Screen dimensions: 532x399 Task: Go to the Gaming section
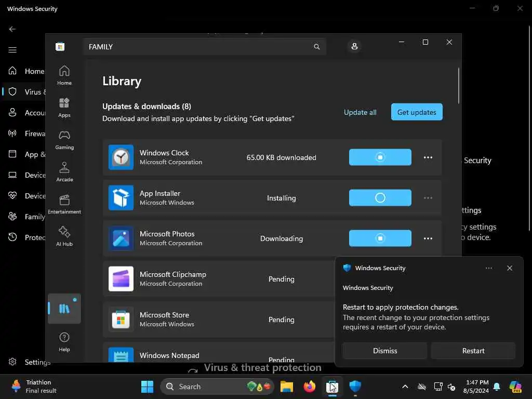tap(64, 140)
